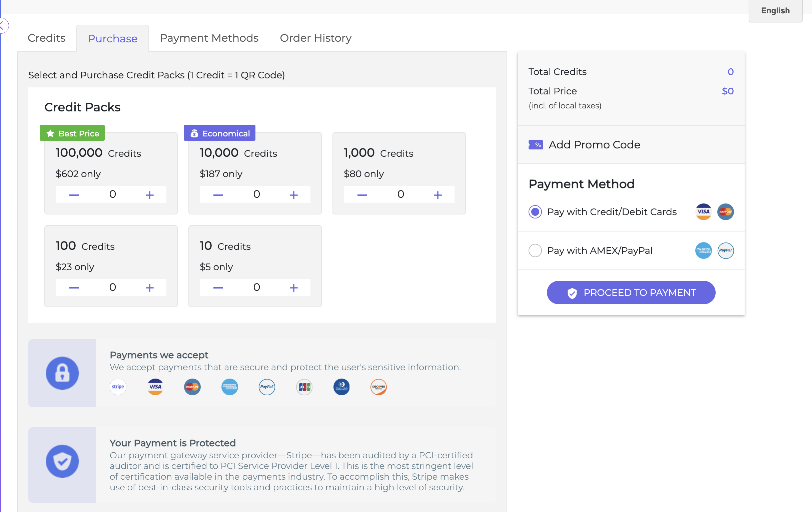Viewport: 812px width, 512px height.
Task: Click plus on the 100 Credits pack
Action: click(x=150, y=288)
